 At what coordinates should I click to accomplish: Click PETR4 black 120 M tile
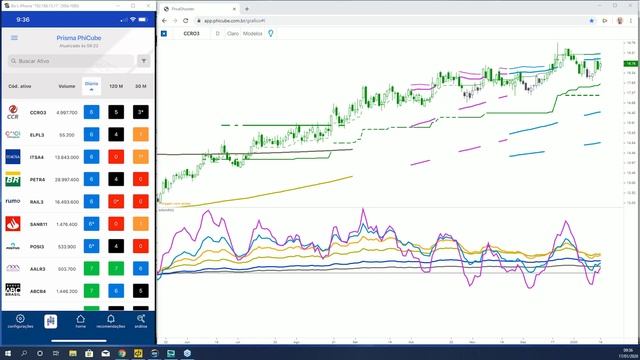[116, 179]
